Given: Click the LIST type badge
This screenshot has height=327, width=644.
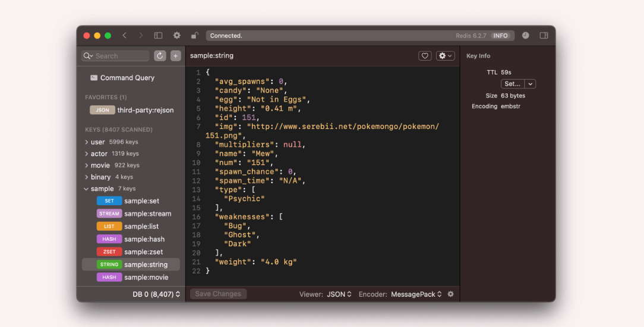Looking at the screenshot, I should (109, 227).
